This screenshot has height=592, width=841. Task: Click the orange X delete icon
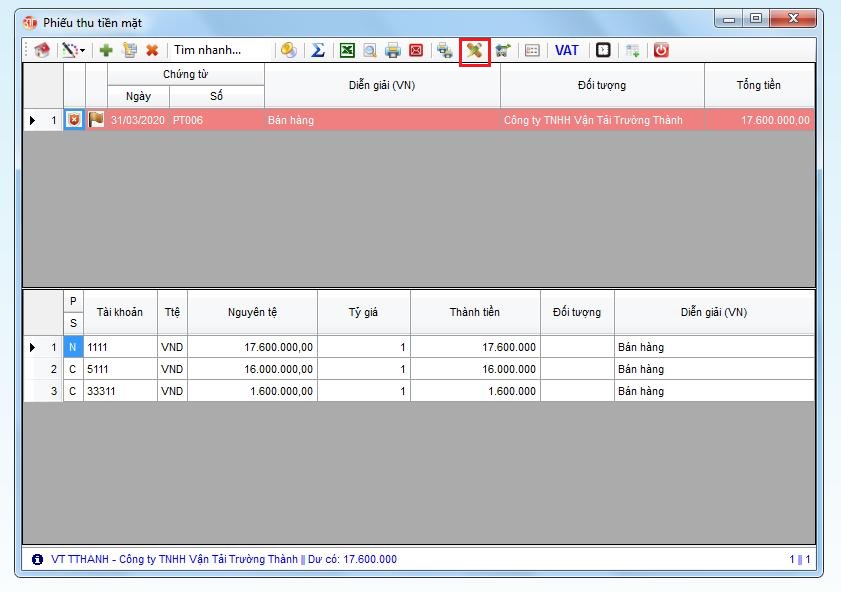click(x=152, y=50)
